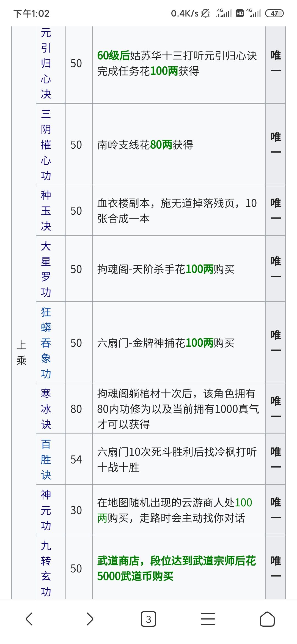
Task: Tap the battery indicator in status bar
Action: click(x=274, y=13)
